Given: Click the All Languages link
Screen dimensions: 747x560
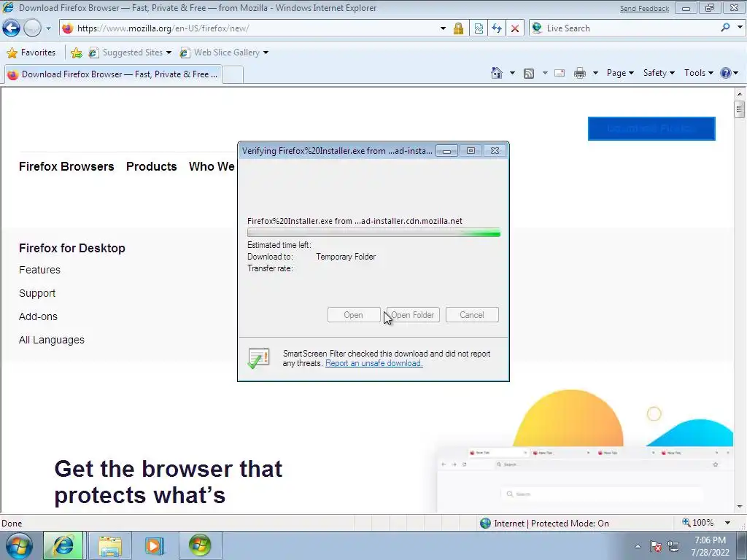Looking at the screenshot, I should tap(52, 340).
